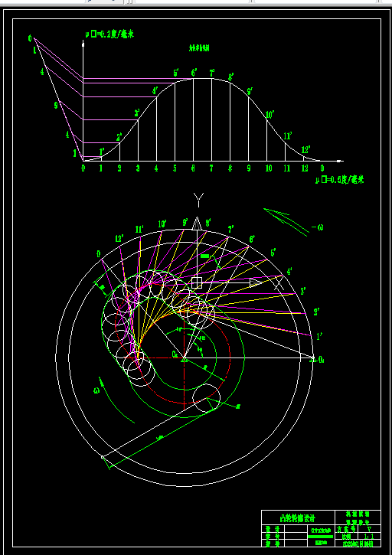Click the 2' label on the displacement curve
392x555 pixels.
click(x=119, y=137)
